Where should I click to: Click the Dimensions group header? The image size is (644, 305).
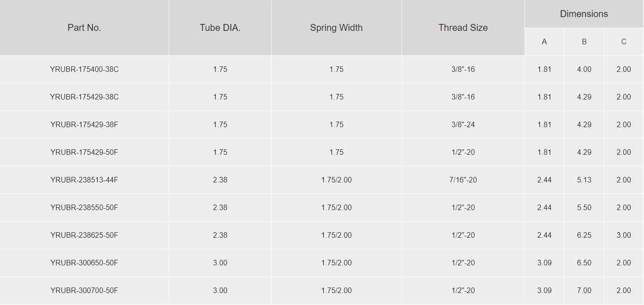pyautogui.click(x=584, y=14)
